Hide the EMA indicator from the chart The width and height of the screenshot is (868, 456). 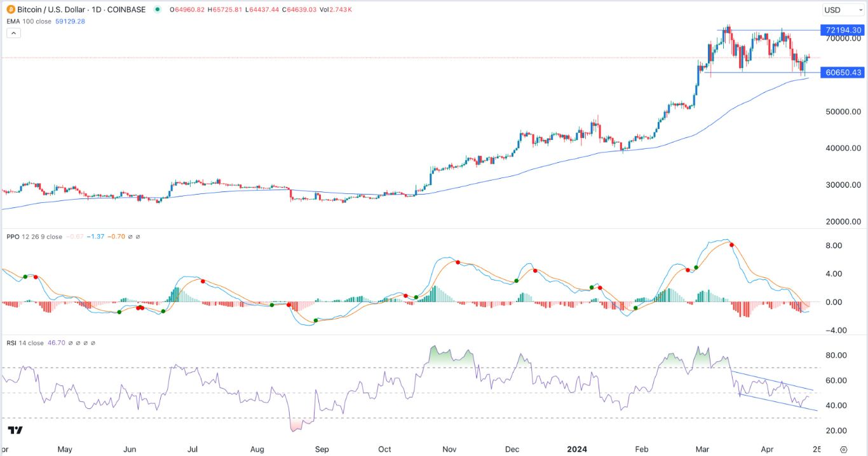click(29, 20)
